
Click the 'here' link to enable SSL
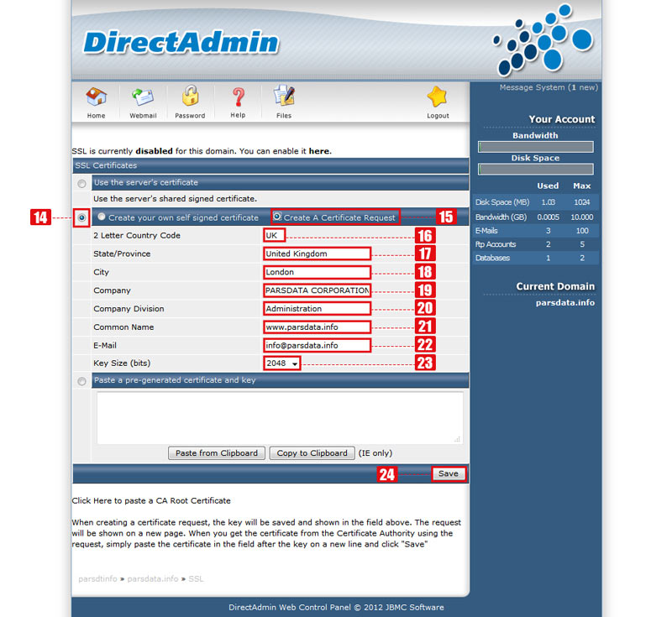coord(319,151)
